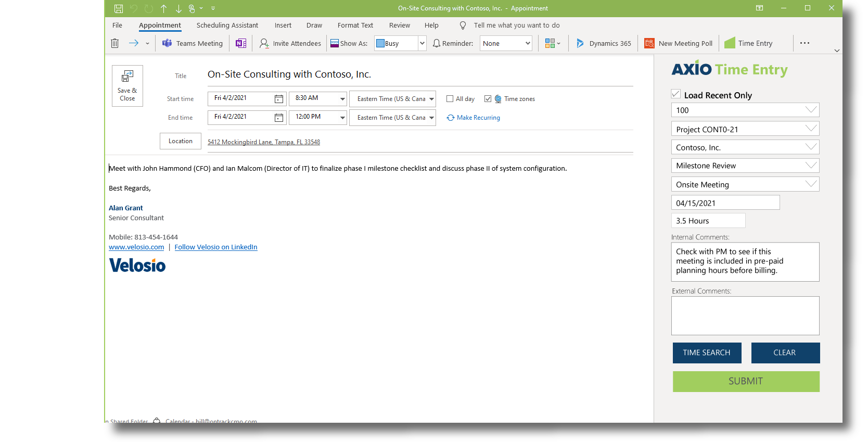This screenshot has width=868, height=442.
Task: Open the Time Entry add-in
Action: tap(749, 43)
